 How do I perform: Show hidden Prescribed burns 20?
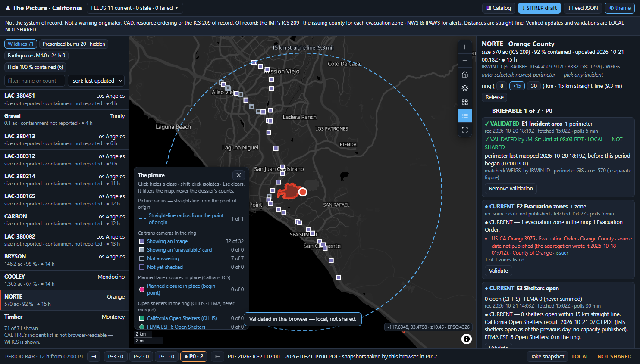pyautogui.click(x=74, y=44)
